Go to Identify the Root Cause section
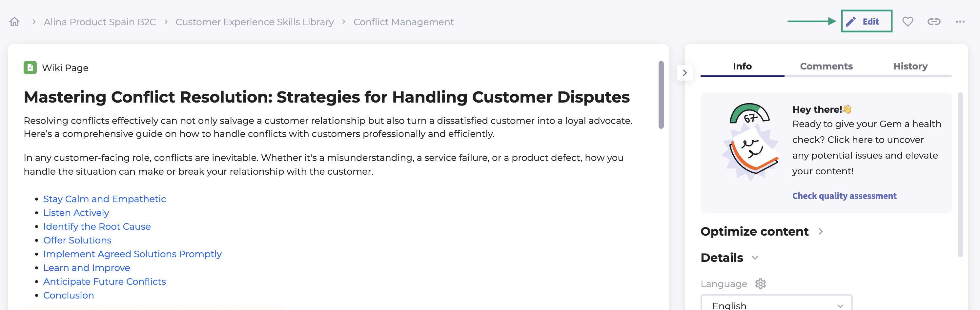 point(97,226)
